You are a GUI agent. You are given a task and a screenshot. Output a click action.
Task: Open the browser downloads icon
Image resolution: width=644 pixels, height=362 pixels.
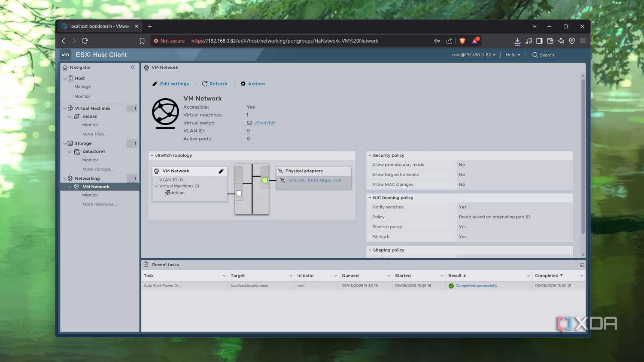tap(517, 41)
